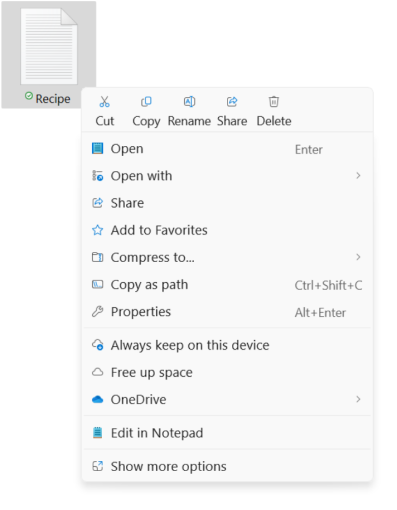The height and width of the screenshot is (510, 397).
Task: Click Add to Favorites
Action: click(x=227, y=230)
